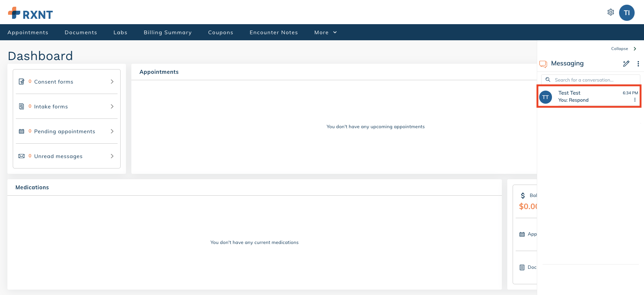Open options for Test Test conversation
The height and width of the screenshot is (295, 644).
pyautogui.click(x=635, y=100)
